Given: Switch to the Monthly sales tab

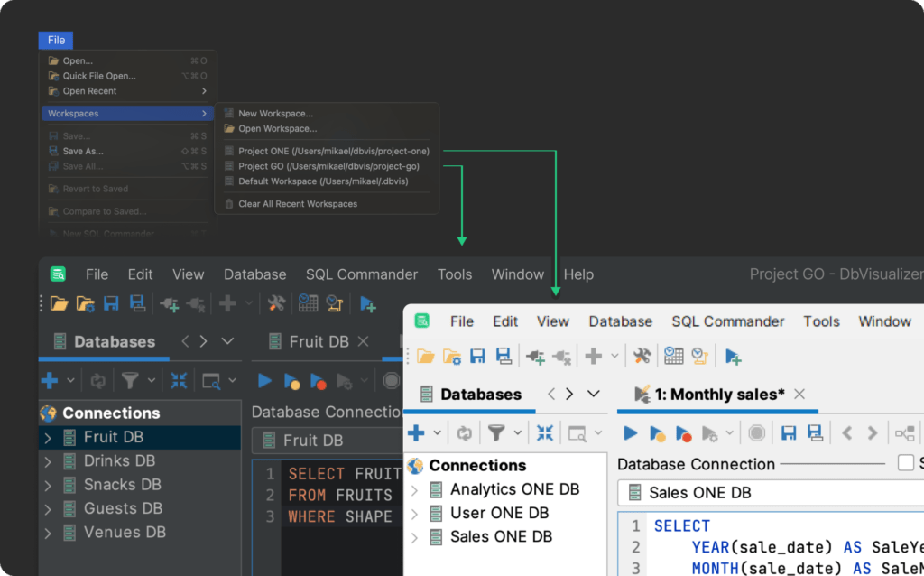Looking at the screenshot, I should point(716,394).
